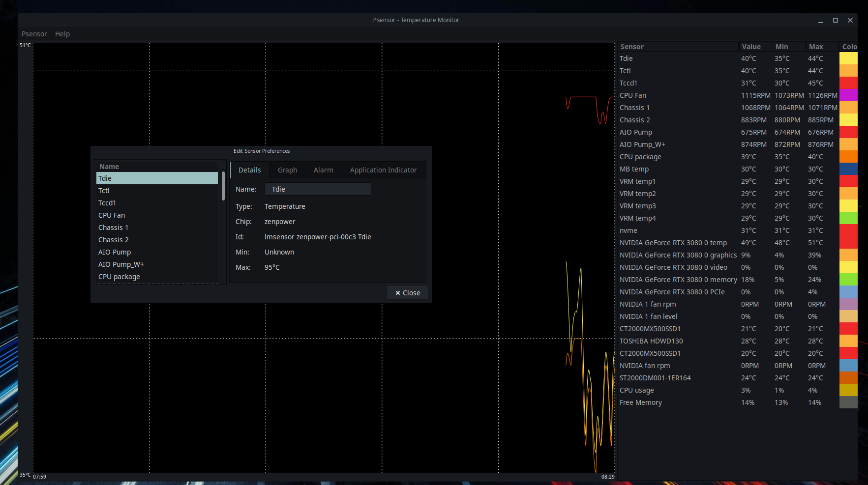This screenshot has width=868, height=485.
Task: Click the sensor list scrollbar in dialog
Action: pyautogui.click(x=223, y=186)
